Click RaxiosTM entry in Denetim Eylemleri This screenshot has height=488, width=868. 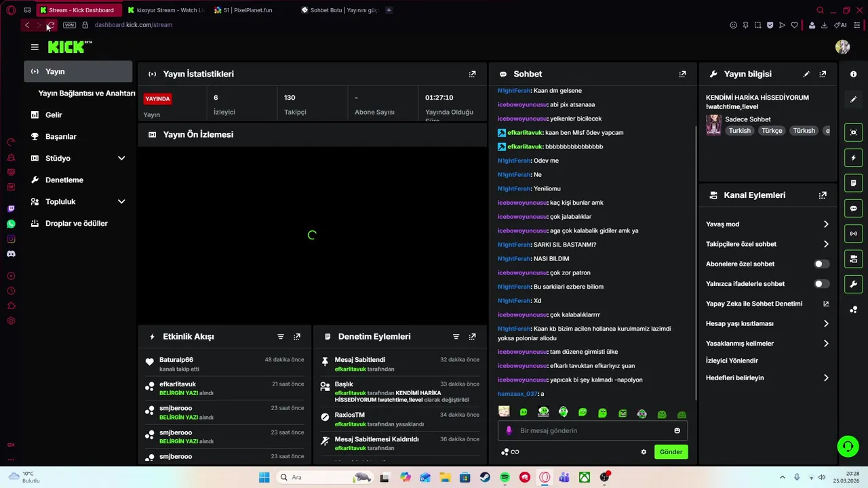coord(400,419)
